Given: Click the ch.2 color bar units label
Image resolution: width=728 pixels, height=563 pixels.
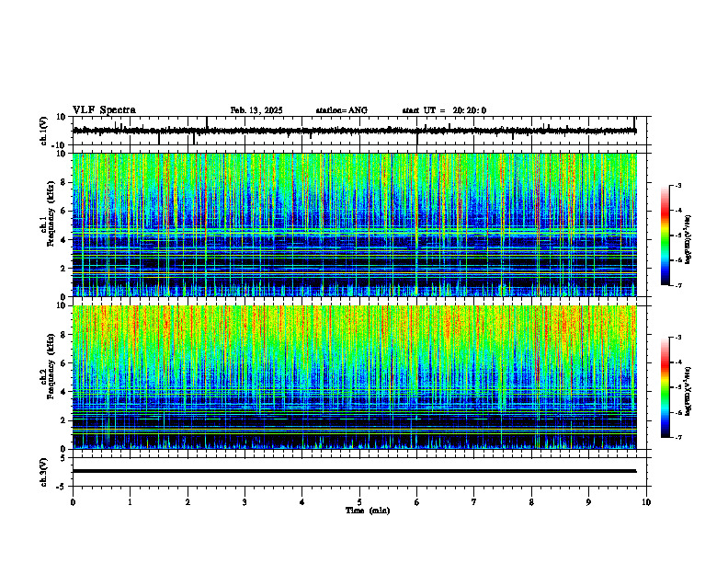Looking at the screenshot, I should [688, 391].
